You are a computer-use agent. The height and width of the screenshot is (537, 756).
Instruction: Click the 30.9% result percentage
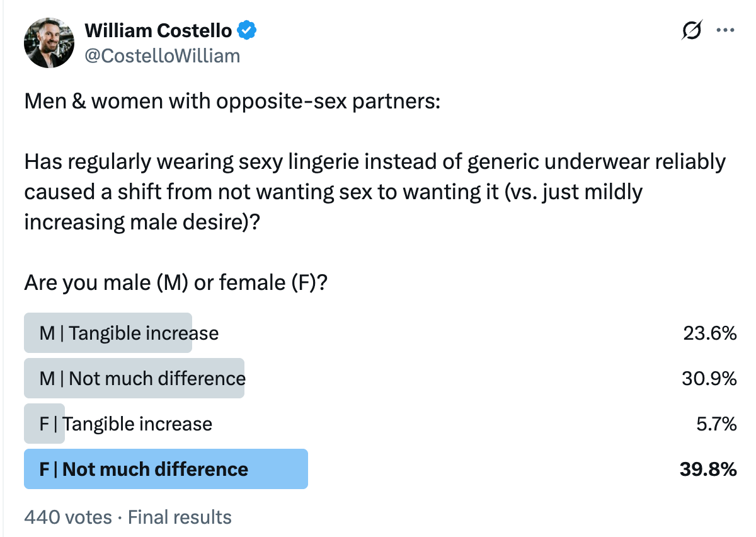[x=709, y=378]
